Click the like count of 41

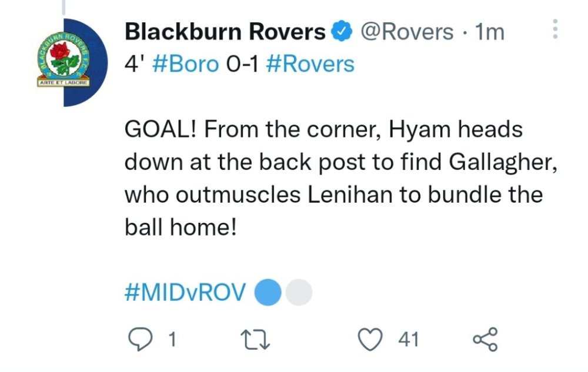(407, 339)
